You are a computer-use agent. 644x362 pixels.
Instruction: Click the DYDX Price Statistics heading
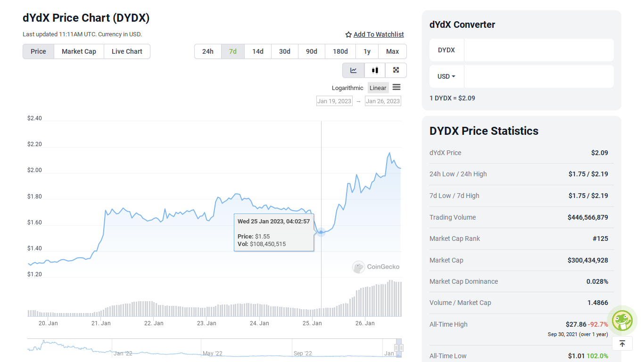[x=484, y=131]
